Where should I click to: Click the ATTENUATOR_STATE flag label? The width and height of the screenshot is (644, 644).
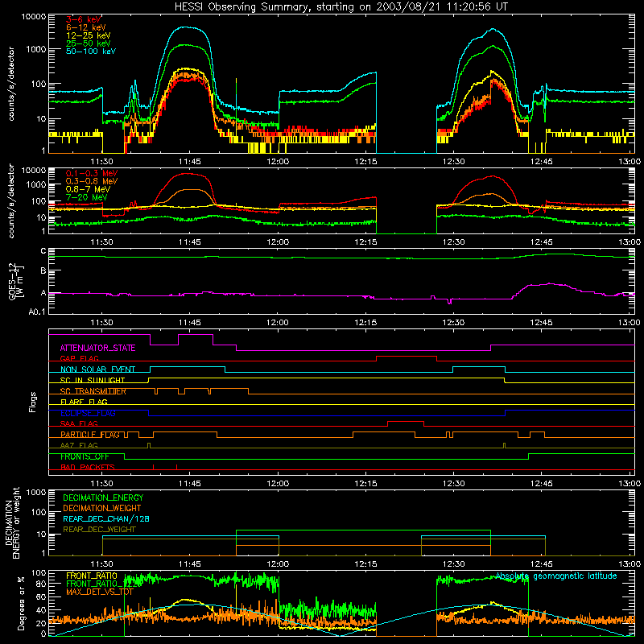97,348
